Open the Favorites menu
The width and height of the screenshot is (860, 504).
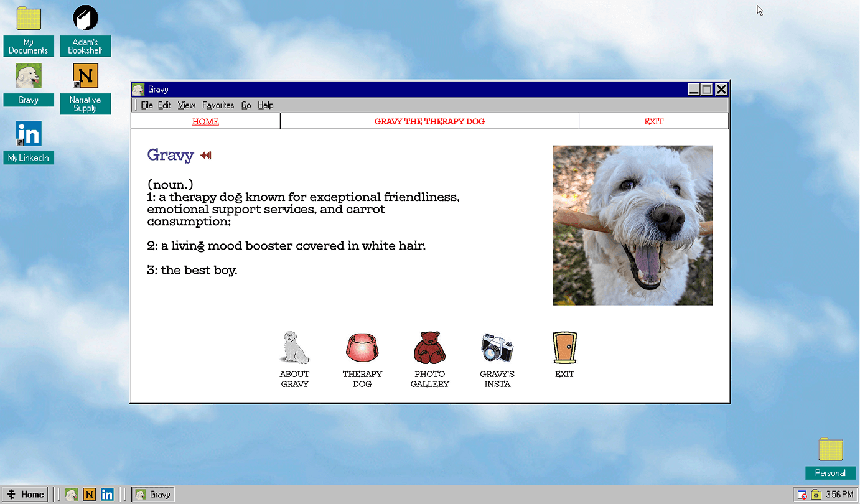coord(218,105)
